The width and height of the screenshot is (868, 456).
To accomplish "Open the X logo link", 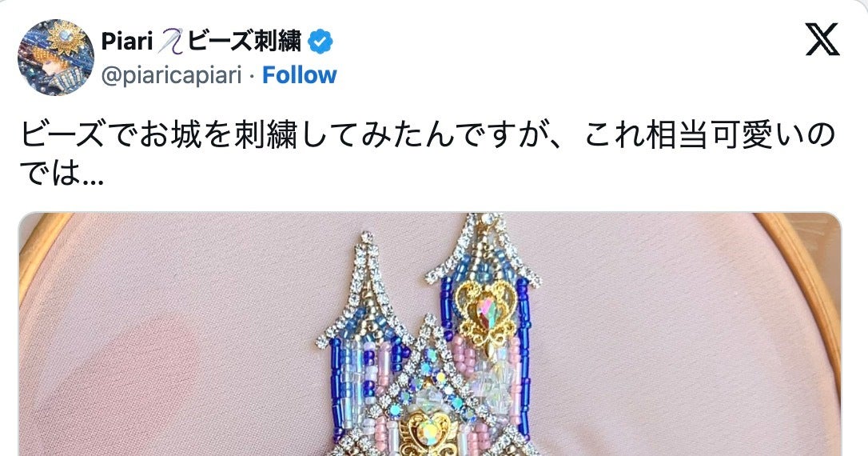I will click(x=822, y=40).
